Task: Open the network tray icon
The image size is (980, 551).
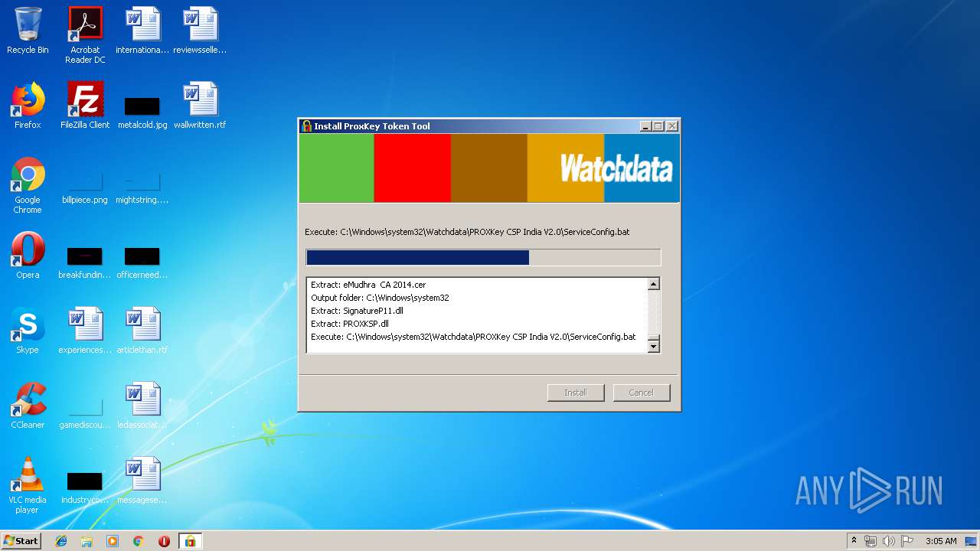Action: click(x=871, y=541)
